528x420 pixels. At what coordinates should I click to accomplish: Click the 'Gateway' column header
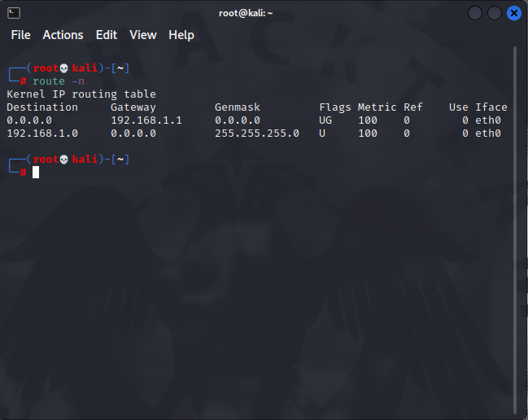133,107
